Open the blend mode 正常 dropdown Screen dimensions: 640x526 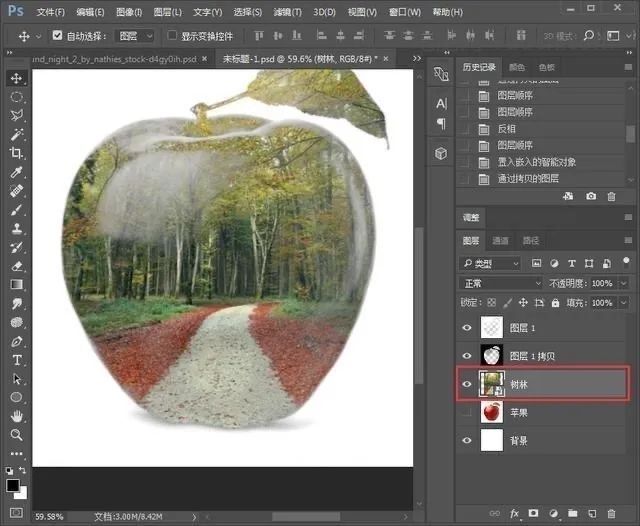(x=501, y=283)
